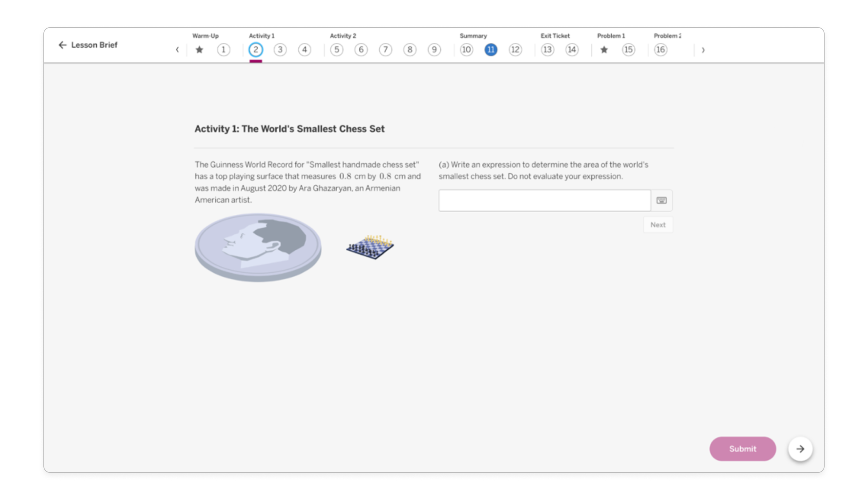
Task: Open slide 6
Action: coord(361,50)
